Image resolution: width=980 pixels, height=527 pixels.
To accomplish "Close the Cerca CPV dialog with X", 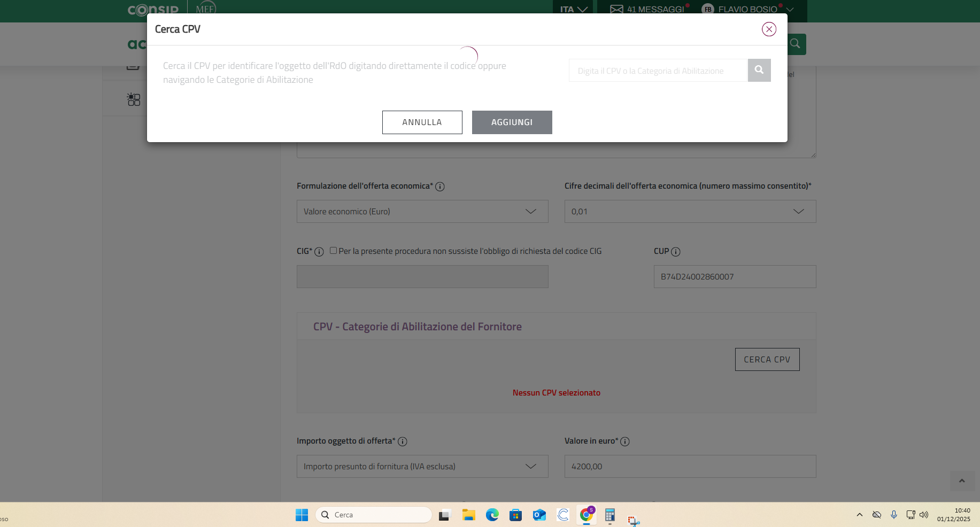I will pyautogui.click(x=769, y=29).
